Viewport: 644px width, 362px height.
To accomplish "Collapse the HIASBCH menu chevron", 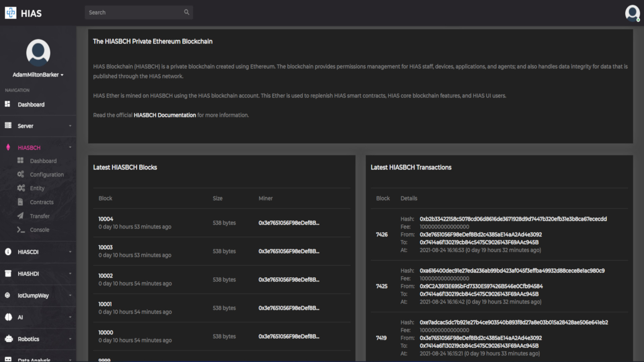I will pyautogui.click(x=70, y=147).
